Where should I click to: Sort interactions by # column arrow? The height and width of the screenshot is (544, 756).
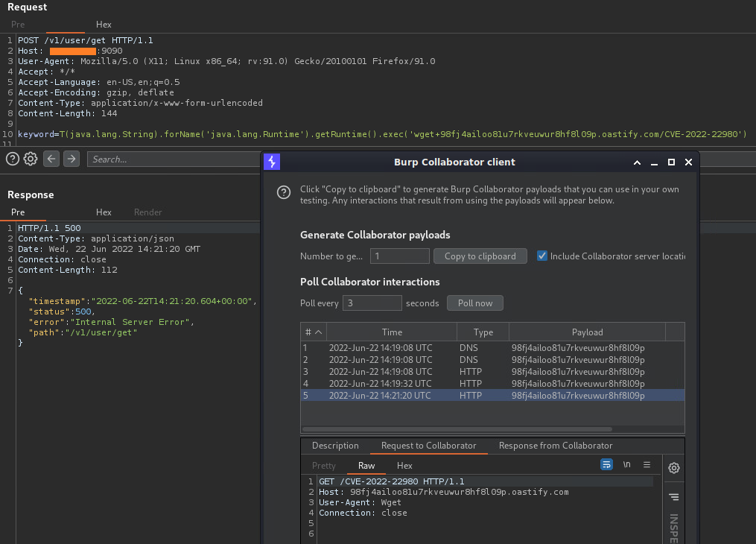click(318, 332)
